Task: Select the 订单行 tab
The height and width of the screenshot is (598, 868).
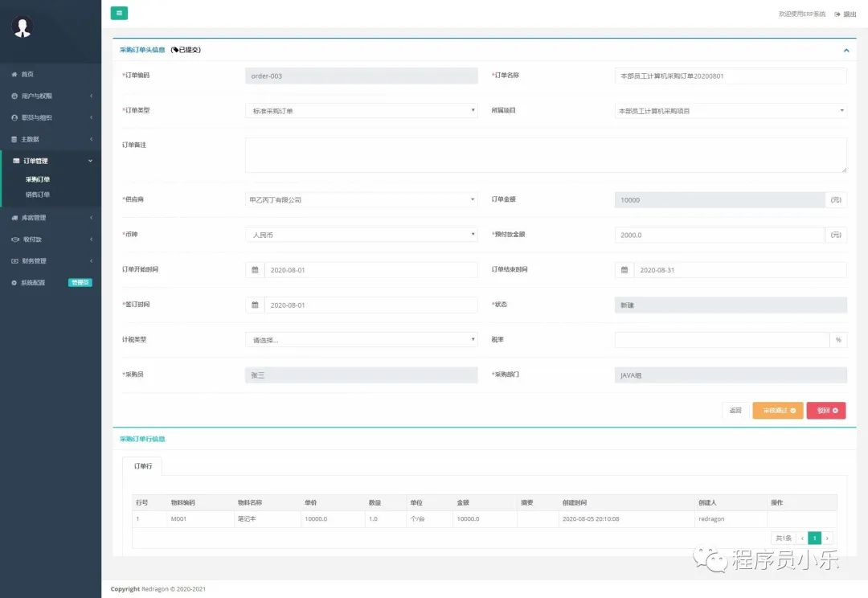Action: coord(142,466)
